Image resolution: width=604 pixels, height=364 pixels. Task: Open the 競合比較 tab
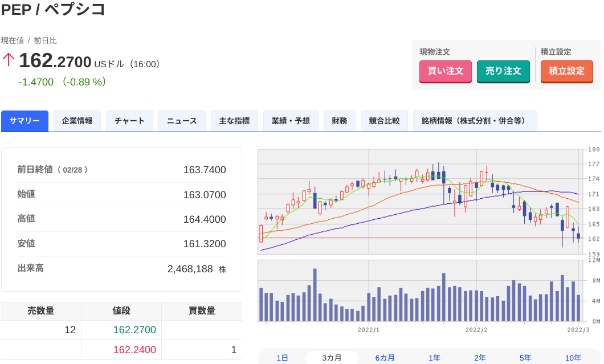point(384,121)
